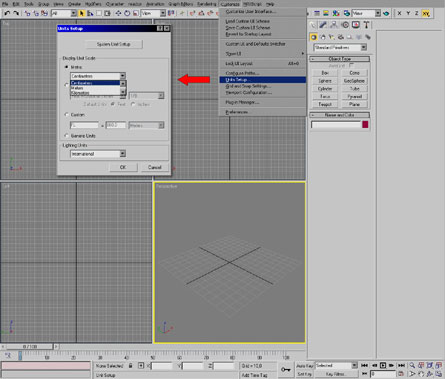Open the Rendering menu

[x=207, y=4]
